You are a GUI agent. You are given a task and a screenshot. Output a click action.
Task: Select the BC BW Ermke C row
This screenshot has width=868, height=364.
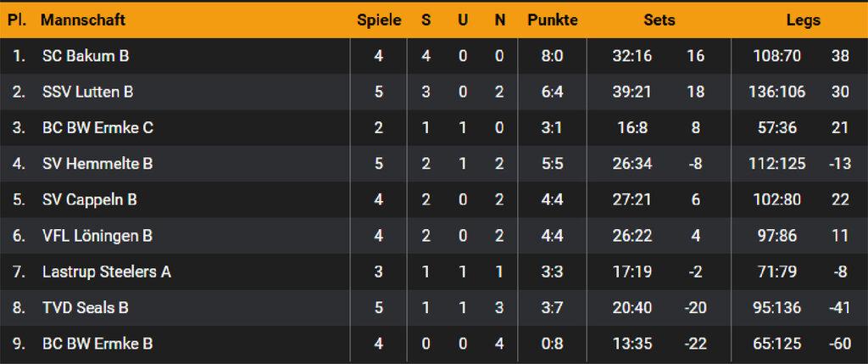point(97,128)
